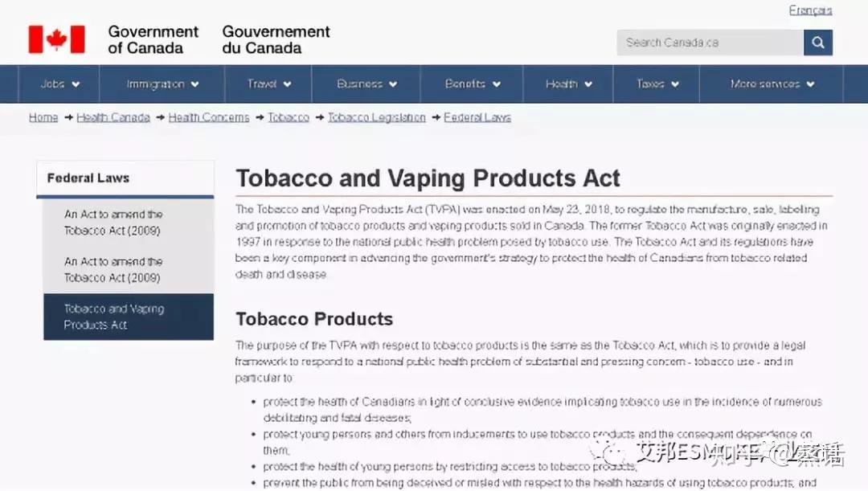Viewport: 868px width, 491px height.
Task: Click the Tobacco Products section heading
Action: click(314, 319)
